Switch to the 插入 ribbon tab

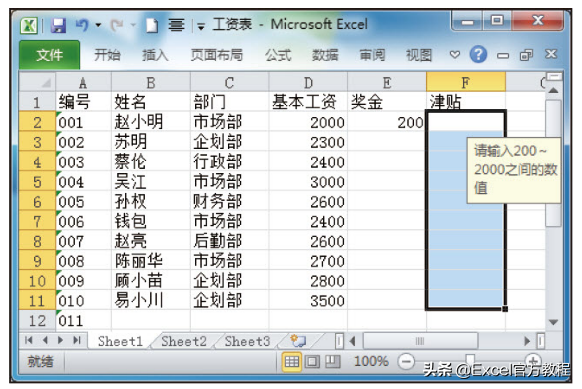click(x=155, y=55)
